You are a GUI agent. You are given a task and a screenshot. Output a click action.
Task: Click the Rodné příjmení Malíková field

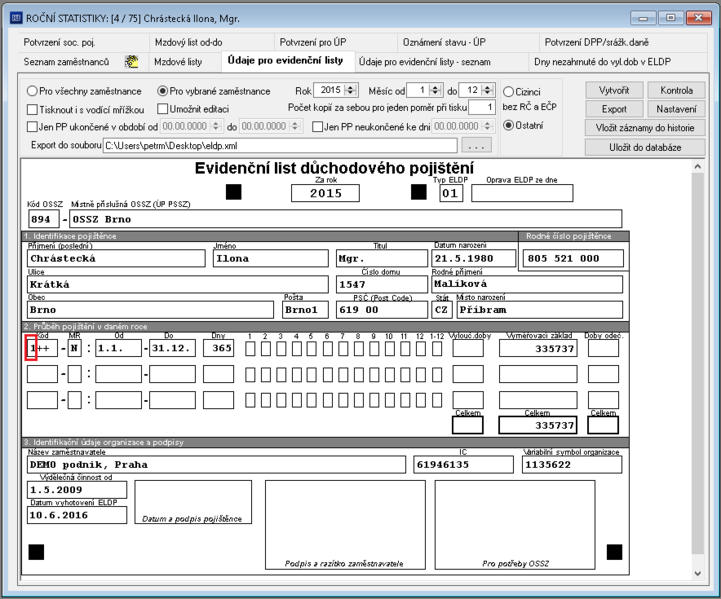coord(527,284)
